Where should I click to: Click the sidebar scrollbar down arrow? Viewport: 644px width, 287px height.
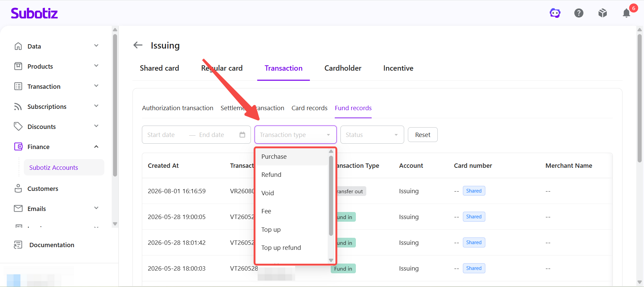tap(115, 224)
